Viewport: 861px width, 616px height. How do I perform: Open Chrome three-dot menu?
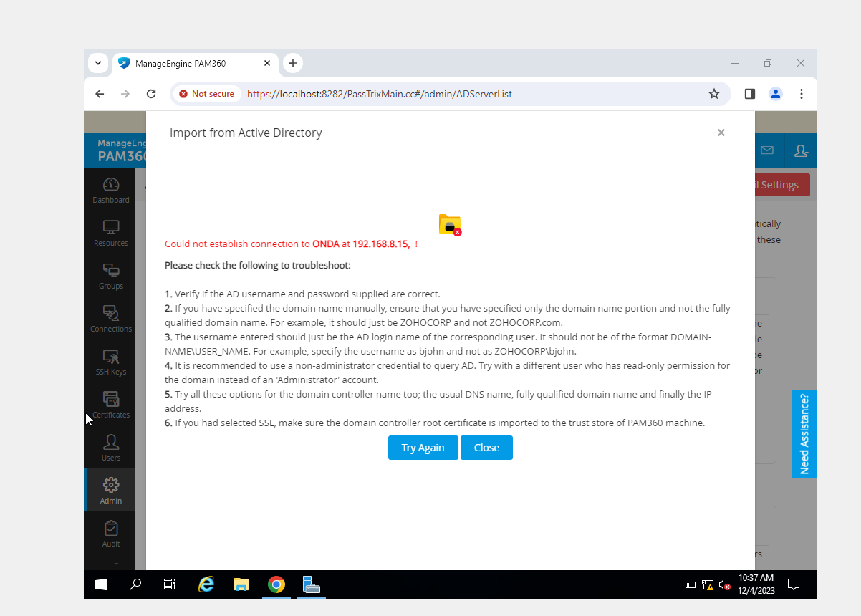click(x=802, y=94)
